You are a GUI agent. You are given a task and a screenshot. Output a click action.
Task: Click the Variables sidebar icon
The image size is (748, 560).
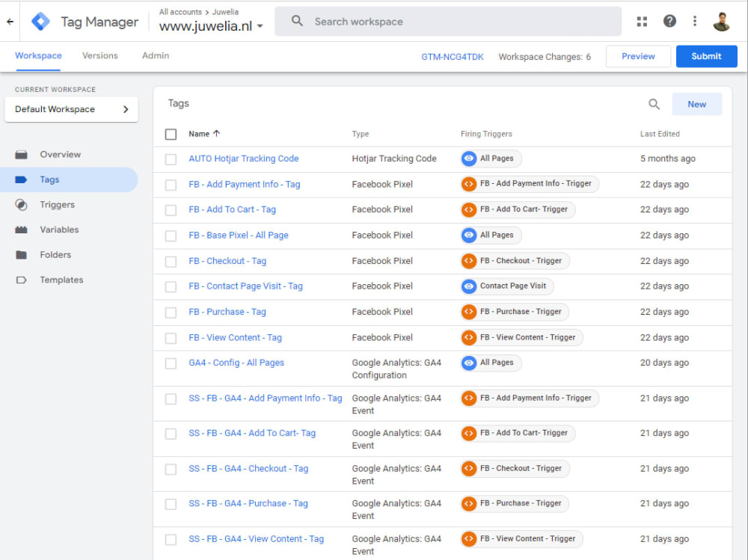click(x=21, y=230)
